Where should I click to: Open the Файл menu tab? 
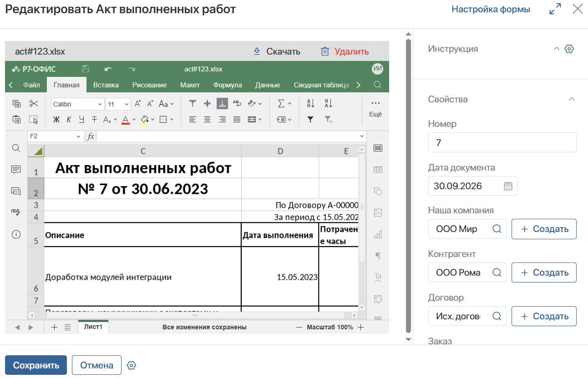tap(31, 85)
